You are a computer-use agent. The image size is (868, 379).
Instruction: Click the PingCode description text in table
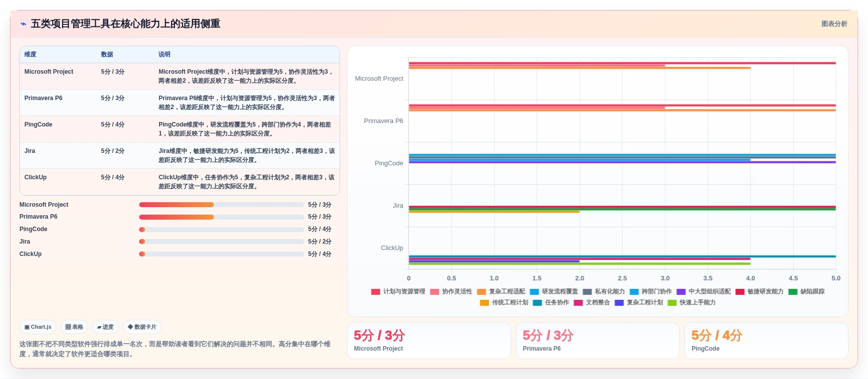[245, 129]
